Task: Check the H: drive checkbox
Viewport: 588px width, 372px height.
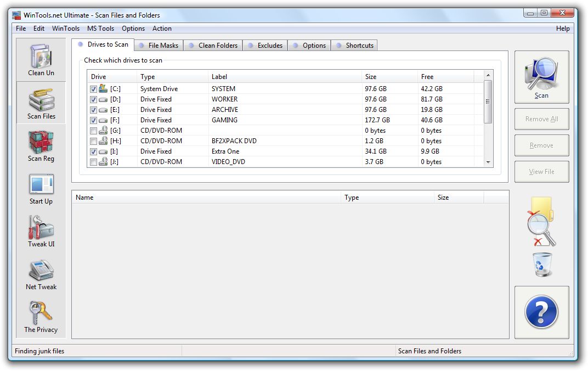Action: pyautogui.click(x=93, y=142)
